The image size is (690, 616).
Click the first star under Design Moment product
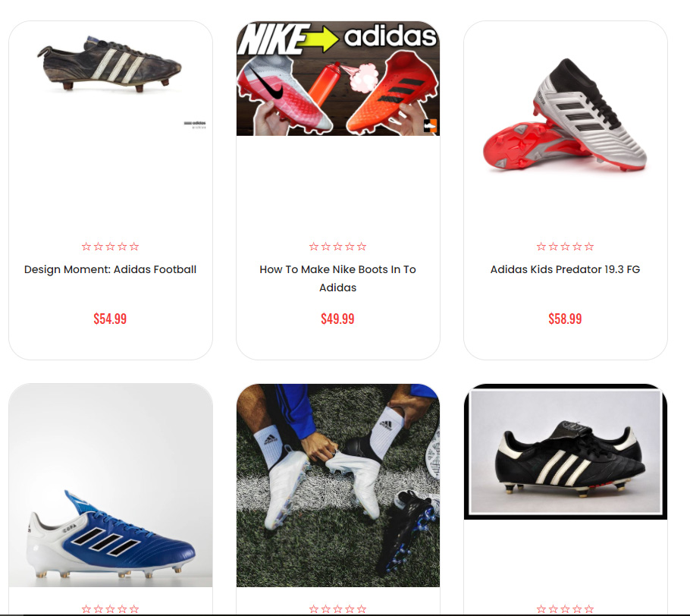[x=86, y=247]
